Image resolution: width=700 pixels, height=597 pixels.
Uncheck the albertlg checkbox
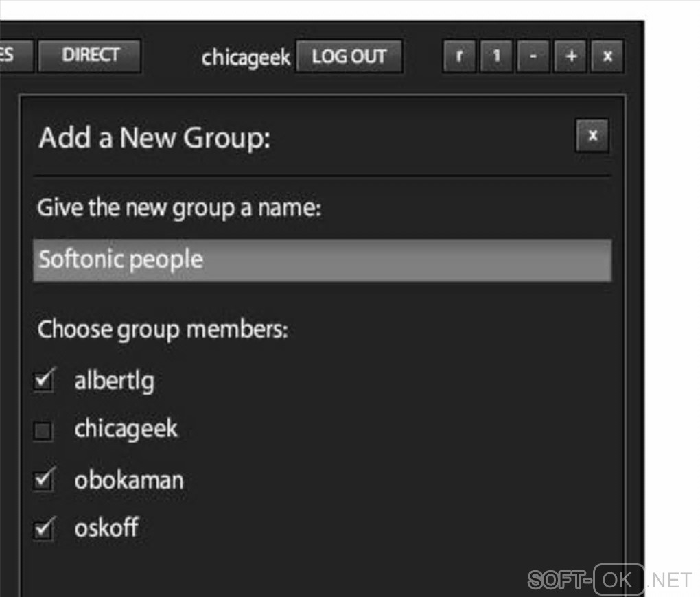[43, 380]
